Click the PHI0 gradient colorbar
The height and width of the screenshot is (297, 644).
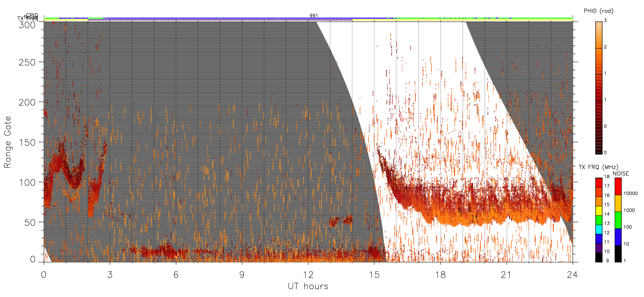tap(598, 87)
